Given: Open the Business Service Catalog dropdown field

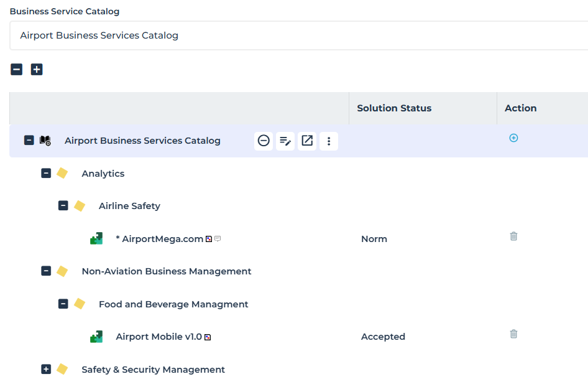Looking at the screenshot, I should [x=298, y=35].
